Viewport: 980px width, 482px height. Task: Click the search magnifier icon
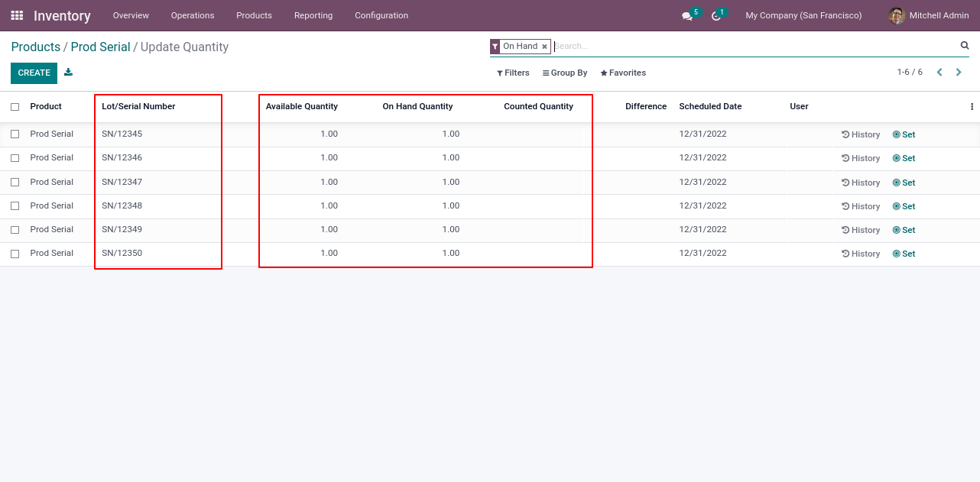[965, 46]
